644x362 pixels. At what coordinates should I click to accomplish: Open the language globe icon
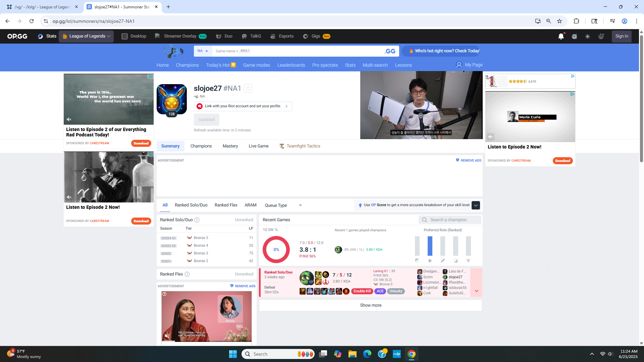pyautogui.click(x=601, y=36)
